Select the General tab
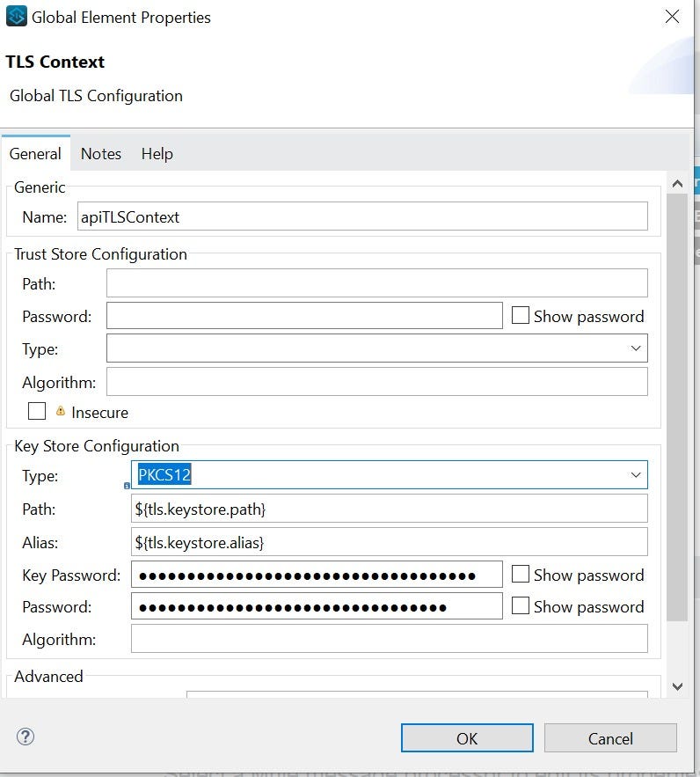This screenshot has width=700, height=777. (x=35, y=154)
